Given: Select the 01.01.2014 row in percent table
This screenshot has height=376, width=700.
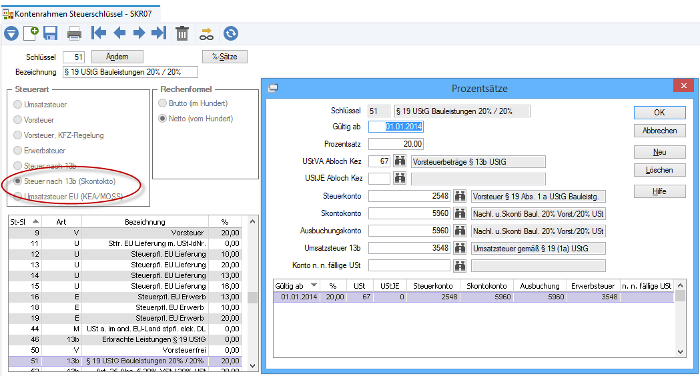Looking at the screenshot, I should pos(473,297).
